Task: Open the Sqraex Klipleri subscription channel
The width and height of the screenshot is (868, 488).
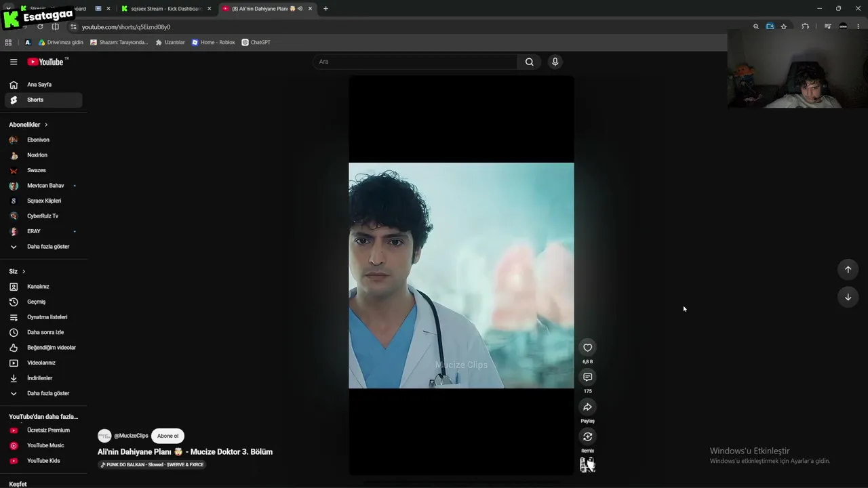Action: pyautogui.click(x=43, y=201)
